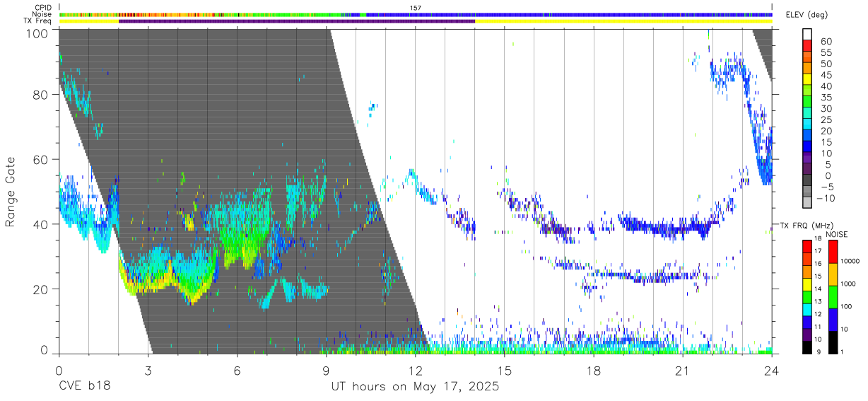868x401 pixels.
Task: Click the hour 12 tick label on time axis
Action: (416, 371)
